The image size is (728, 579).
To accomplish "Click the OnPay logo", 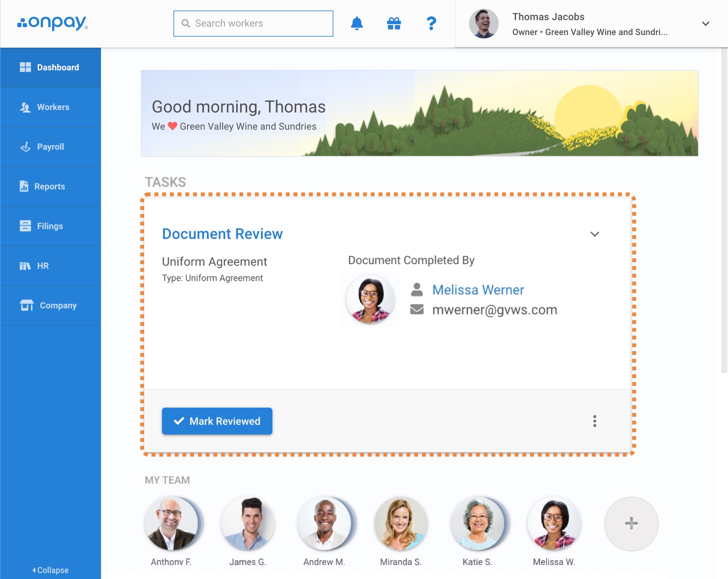I will point(53,23).
